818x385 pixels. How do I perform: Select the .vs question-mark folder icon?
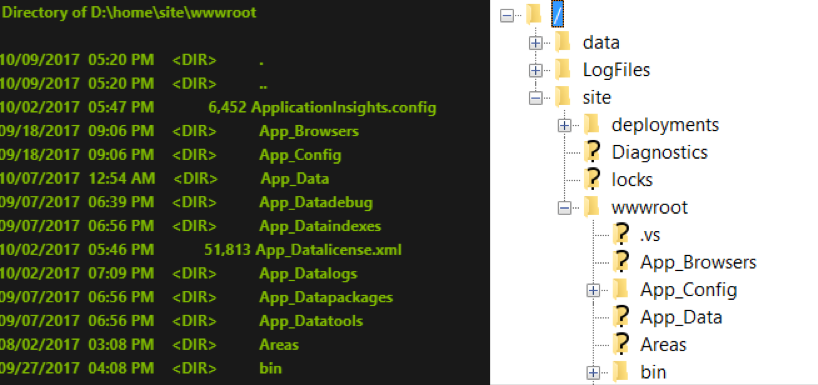(621, 234)
